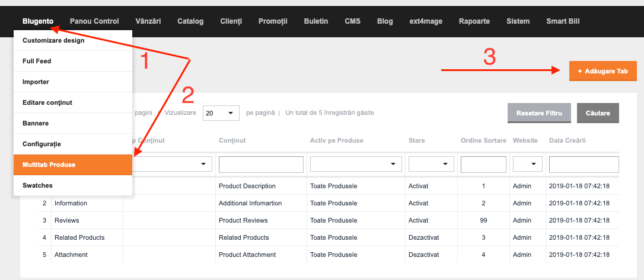Screen dimensions: 644x280
Task: Select Multitab Produse menu entry
Action: tap(73, 165)
